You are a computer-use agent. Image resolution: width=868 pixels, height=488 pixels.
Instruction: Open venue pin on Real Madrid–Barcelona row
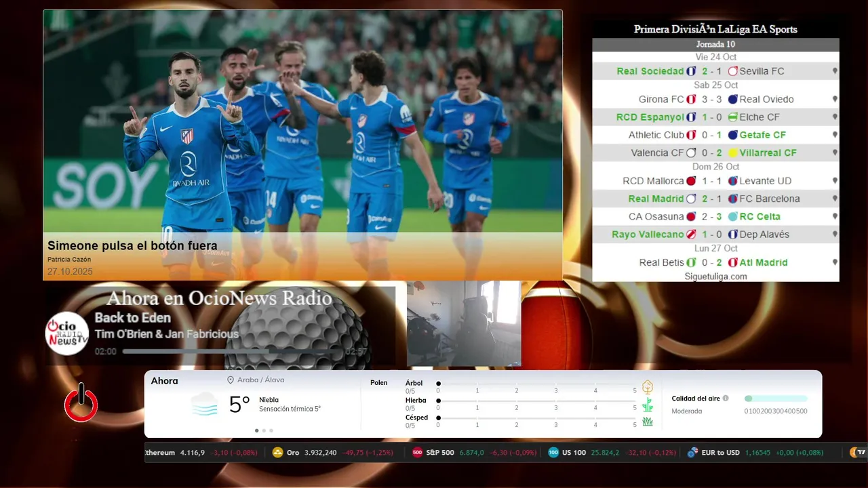tap(835, 199)
